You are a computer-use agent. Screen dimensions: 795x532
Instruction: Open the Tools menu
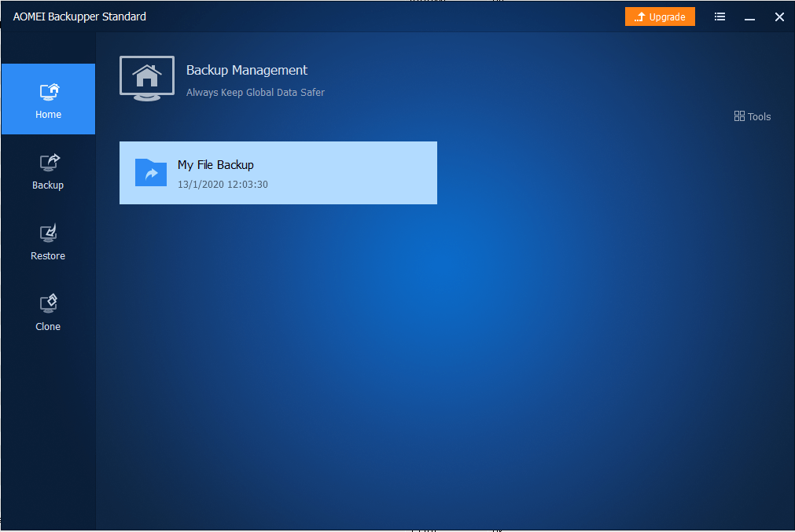coord(753,116)
